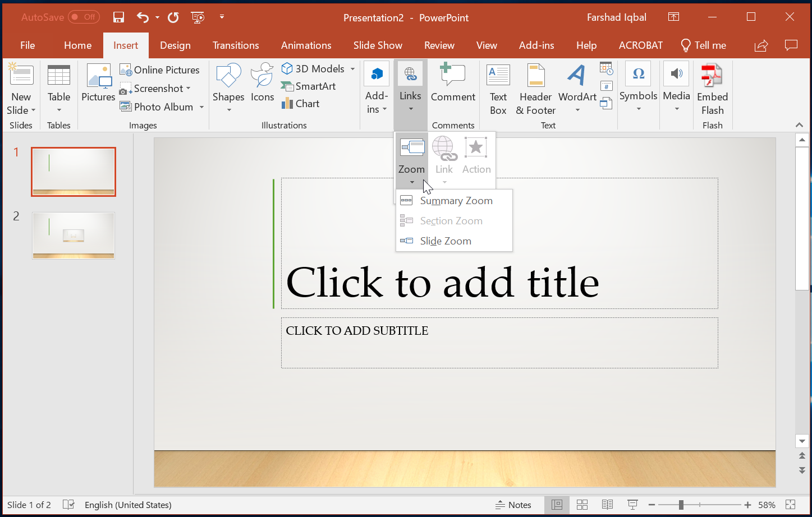Select Summary Zoom from the menu
Viewport: 812px width, 517px height.
(456, 200)
